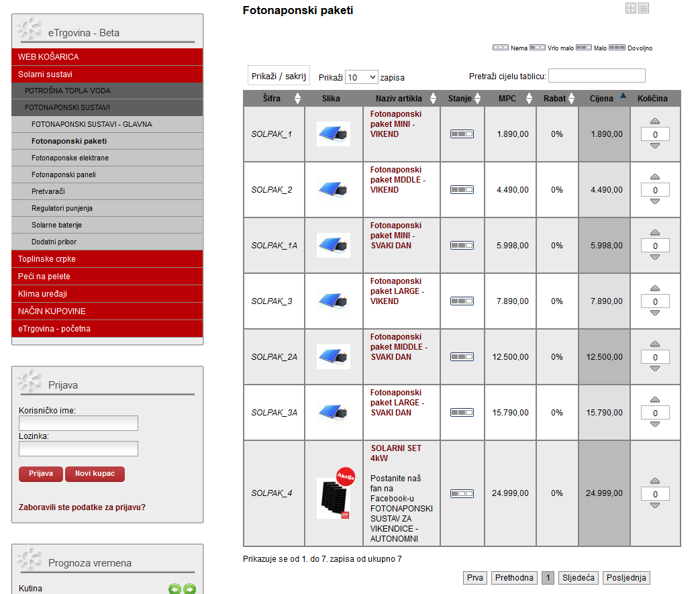Sort by Cijena using the blue arrow

tap(623, 97)
